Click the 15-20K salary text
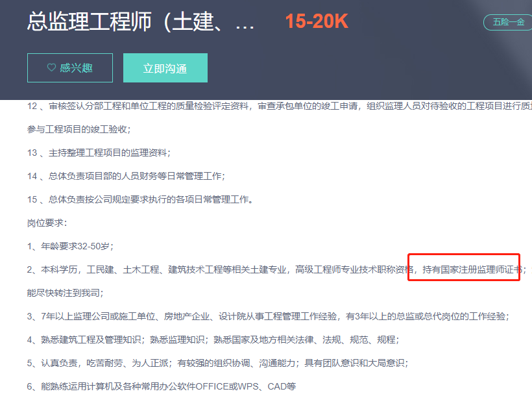The height and width of the screenshot is (398, 532). pos(317,22)
